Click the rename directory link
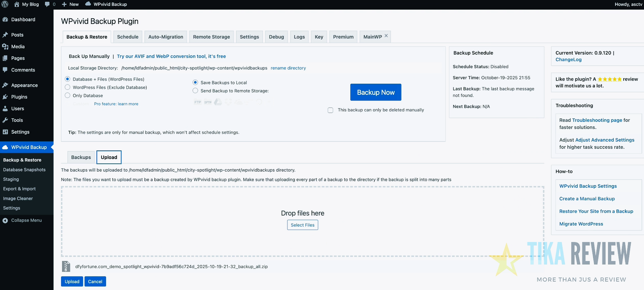The height and width of the screenshot is (290, 644). pyautogui.click(x=288, y=68)
